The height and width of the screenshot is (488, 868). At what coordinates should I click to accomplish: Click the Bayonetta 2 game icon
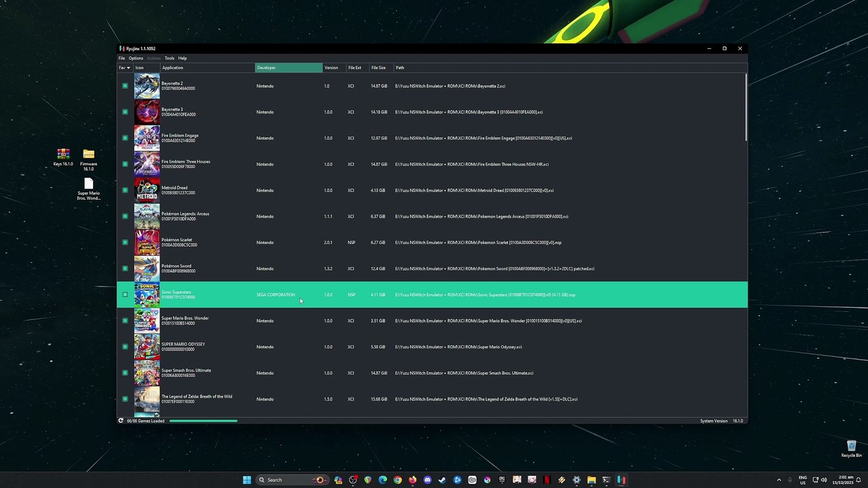146,86
